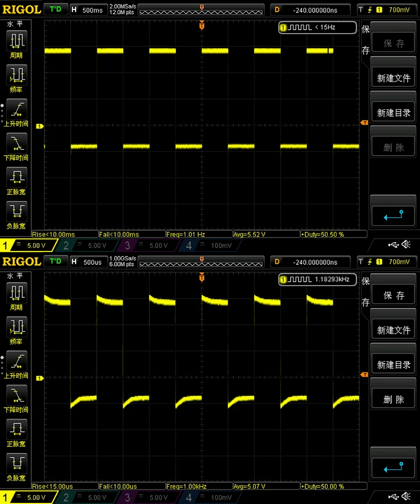Click the USB icon beside the 500ms capture's channel bar
The width and height of the screenshot is (420, 504).
(x=393, y=245)
